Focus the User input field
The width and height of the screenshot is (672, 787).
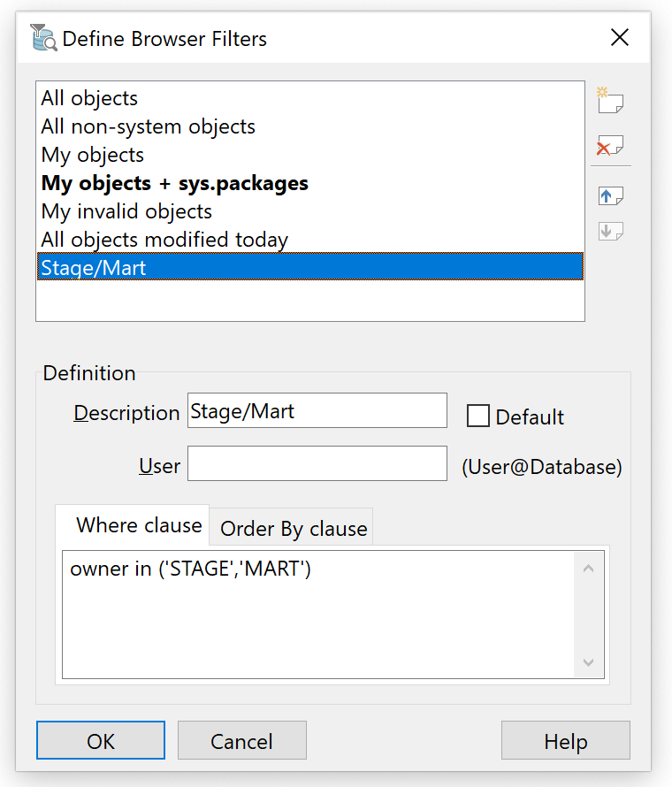point(317,463)
